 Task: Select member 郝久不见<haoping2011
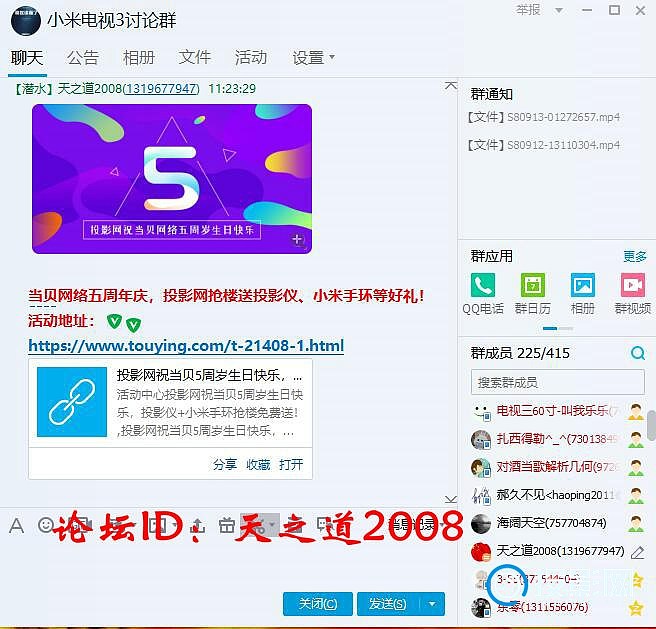coord(558,495)
